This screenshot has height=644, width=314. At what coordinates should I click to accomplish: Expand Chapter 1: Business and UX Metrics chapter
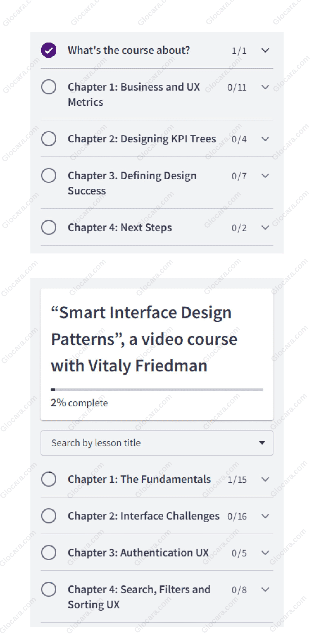[265, 88]
